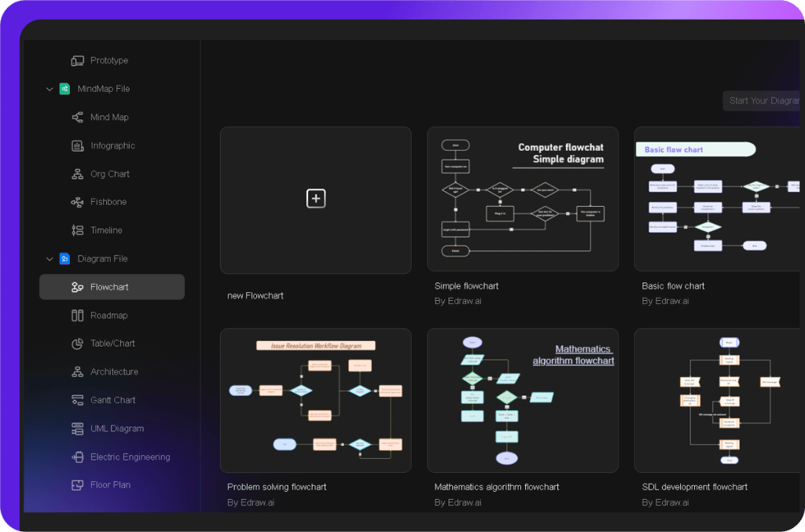This screenshot has height=532, width=805.
Task: Create a new Flowchart with the plus tile
Action: click(315, 199)
